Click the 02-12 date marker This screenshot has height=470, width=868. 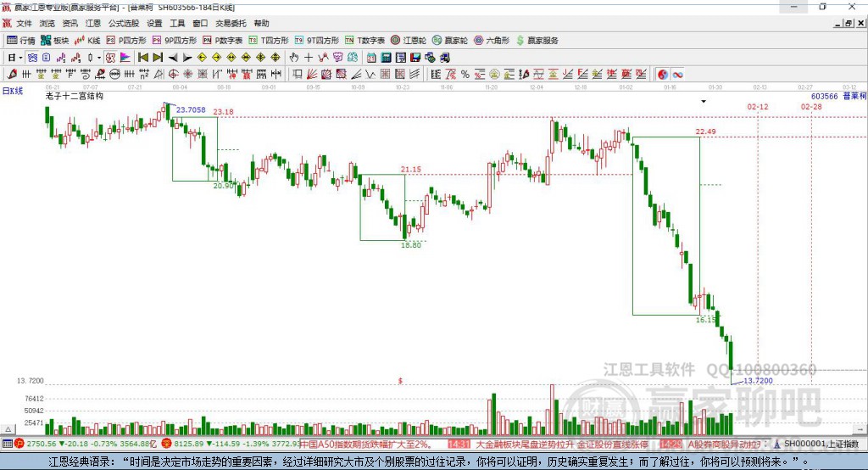pyautogui.click(x=757, y=106)
